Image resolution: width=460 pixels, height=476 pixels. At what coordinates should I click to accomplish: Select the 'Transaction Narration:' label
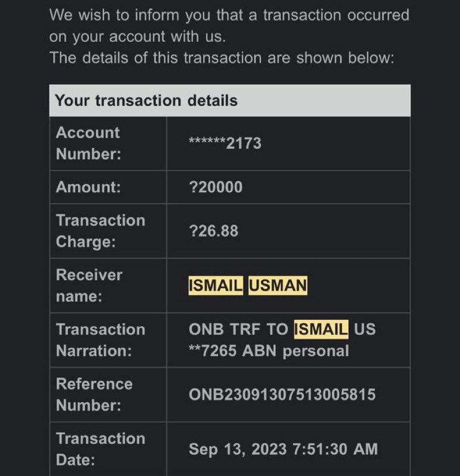click(x=101, y=340)
